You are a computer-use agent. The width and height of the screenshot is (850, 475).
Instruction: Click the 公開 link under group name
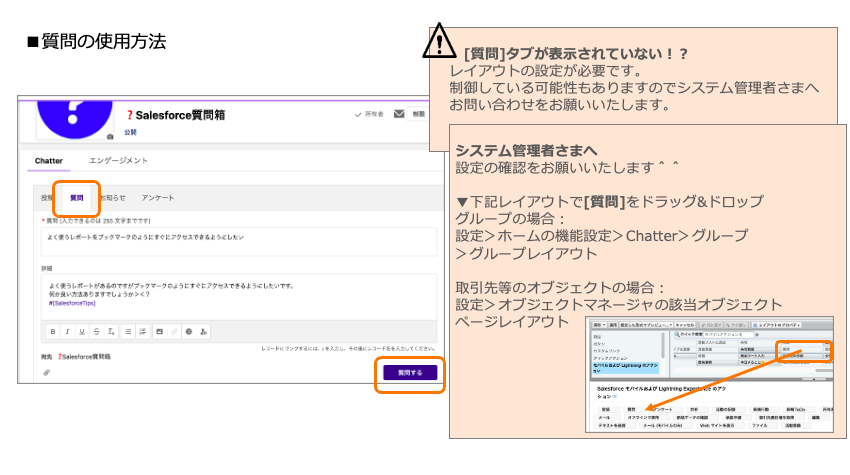(130, 132)
